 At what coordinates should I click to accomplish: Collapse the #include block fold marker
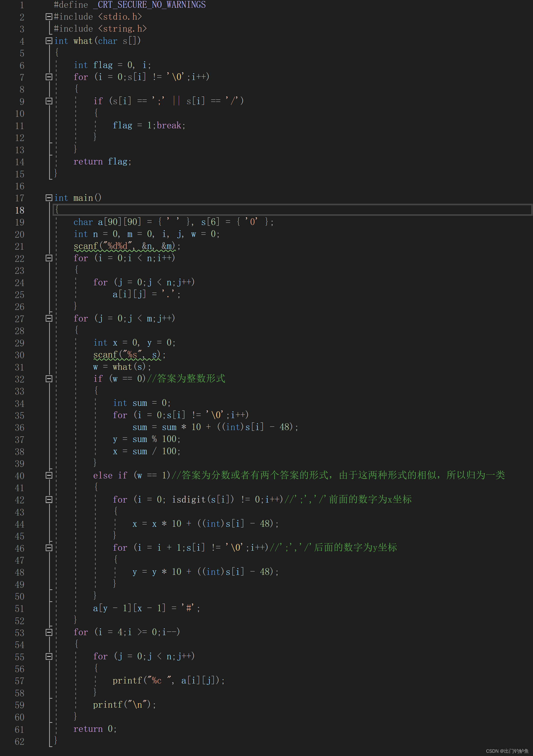[49, 16]
